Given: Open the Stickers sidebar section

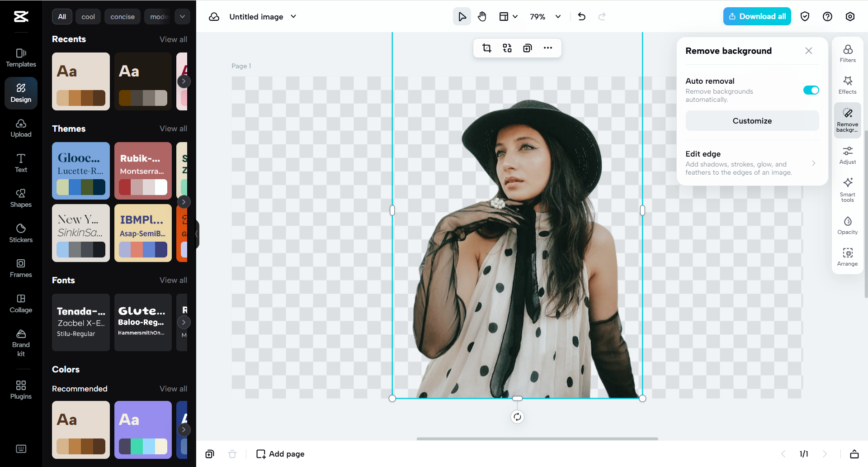Looking at the screenshot, I should (x=20, y=232).
